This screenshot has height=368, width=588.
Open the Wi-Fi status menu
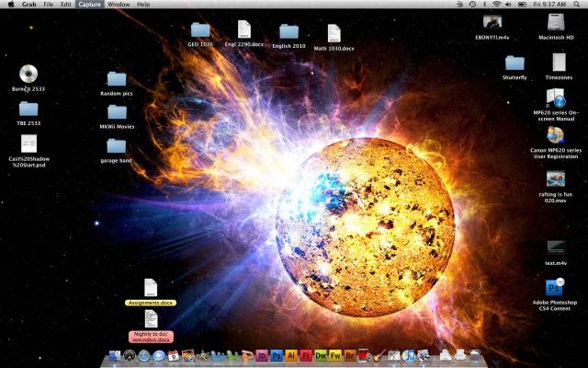click(497, 5)
